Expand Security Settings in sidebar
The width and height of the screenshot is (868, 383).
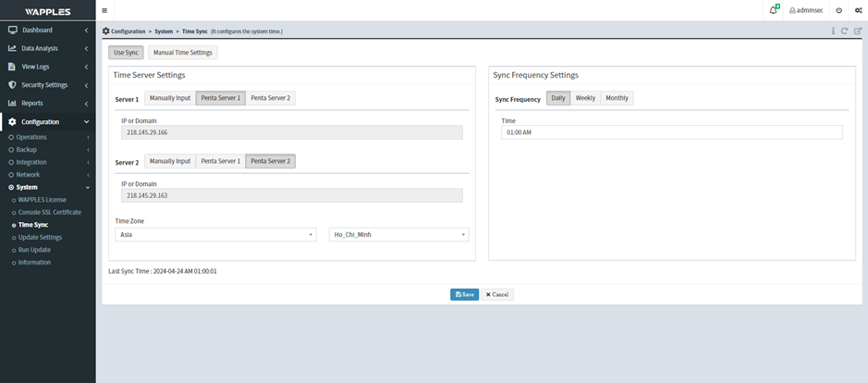[44, 85]
